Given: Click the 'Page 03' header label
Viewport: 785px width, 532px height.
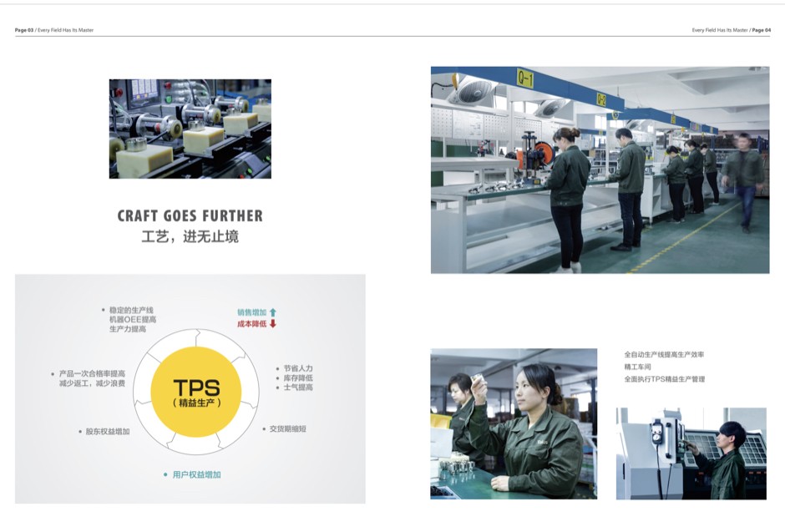Looking at the screenshot, I should coord(24,30).
